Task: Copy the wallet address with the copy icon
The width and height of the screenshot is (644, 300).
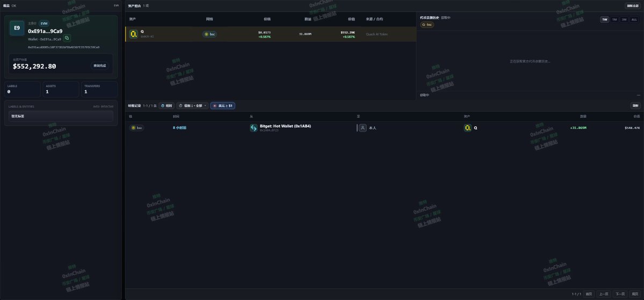Action: [67, 38]
